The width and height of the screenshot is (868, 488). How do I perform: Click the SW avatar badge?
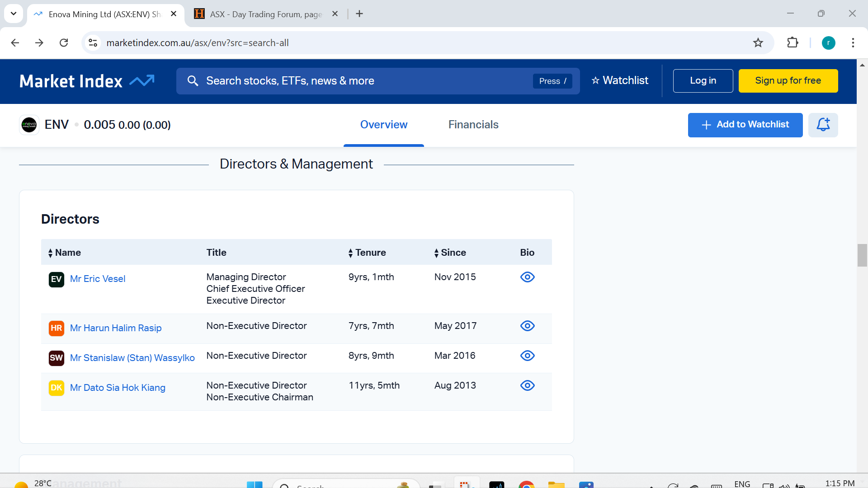tap(56, 358)
